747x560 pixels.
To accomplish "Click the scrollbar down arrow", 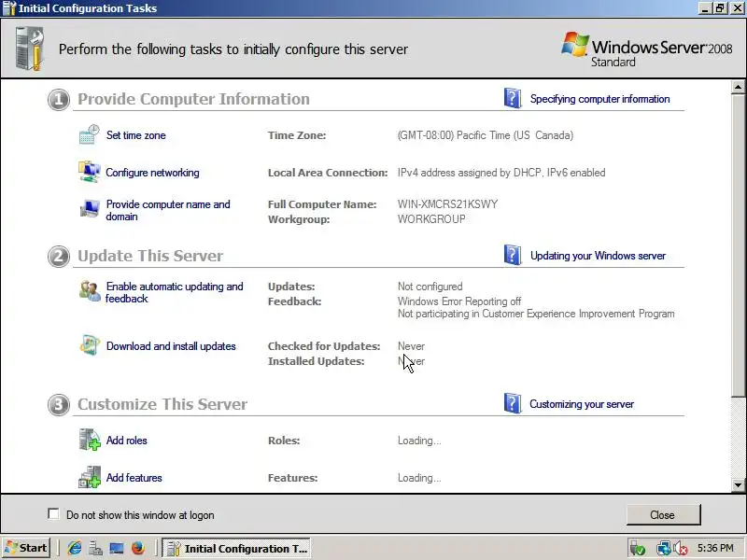I will click(x=738, y=485).
